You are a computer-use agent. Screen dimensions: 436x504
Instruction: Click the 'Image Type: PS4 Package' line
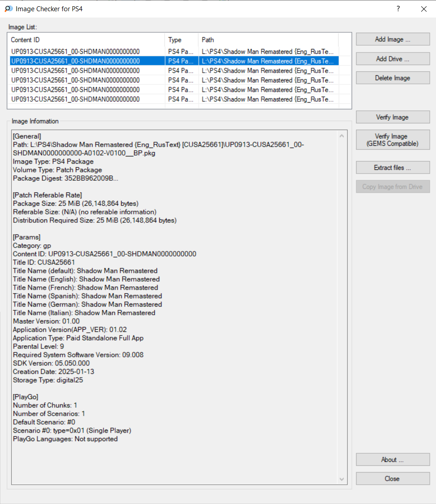53,161
